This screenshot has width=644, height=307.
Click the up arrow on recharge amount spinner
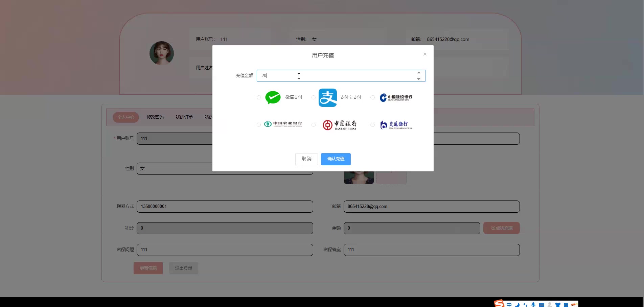point(418,72)
